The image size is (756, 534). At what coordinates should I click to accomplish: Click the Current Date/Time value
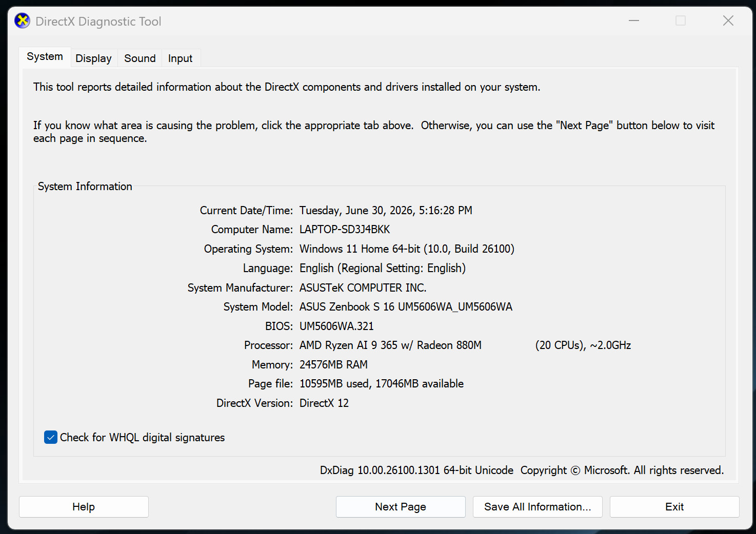pyautogui.click(x=386, y=211)
